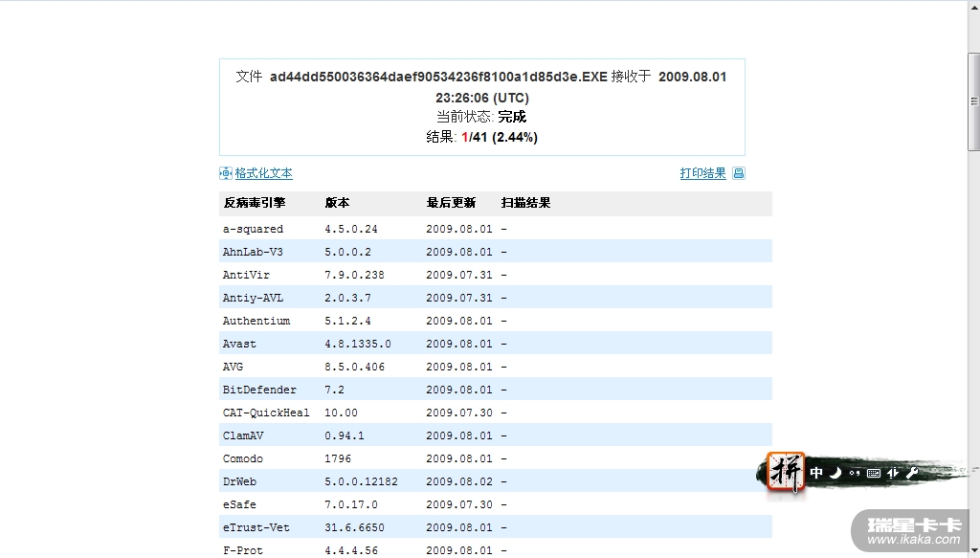980x558 pixels.
Task: Click the result 1/41 (2.44%) text
Action: [500, 137]
